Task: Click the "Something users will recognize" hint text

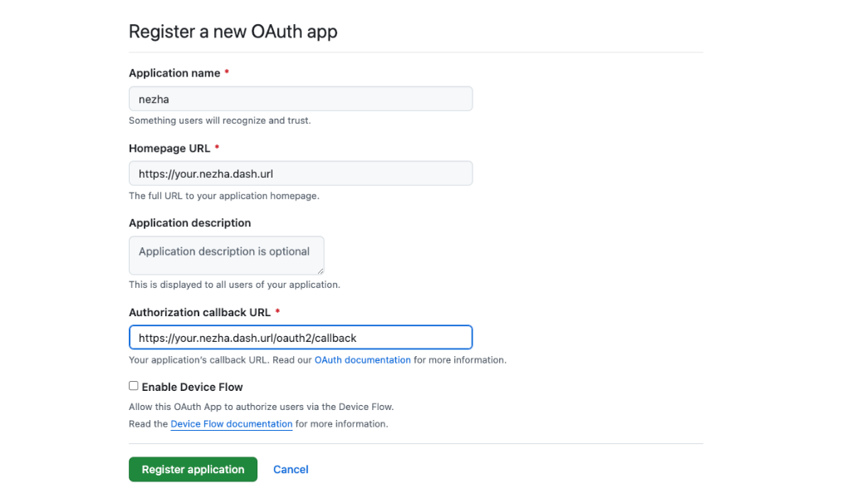Action: 219,120
